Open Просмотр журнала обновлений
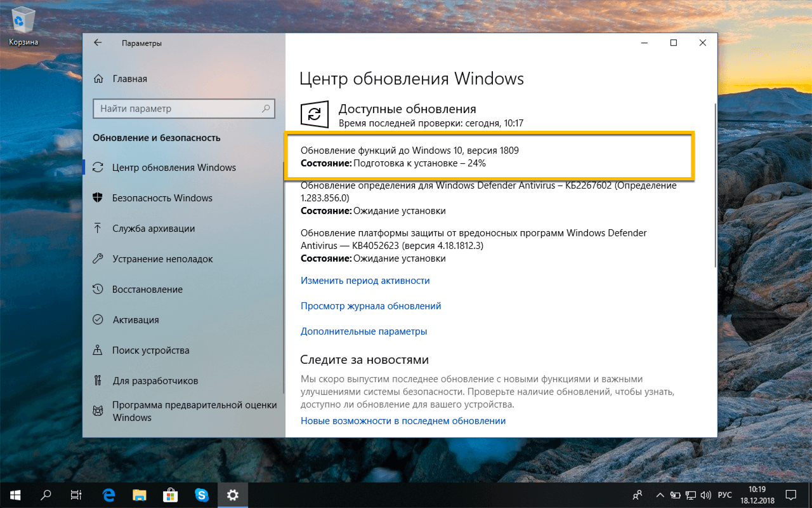 pyautogui.click(x=370, y=305)
